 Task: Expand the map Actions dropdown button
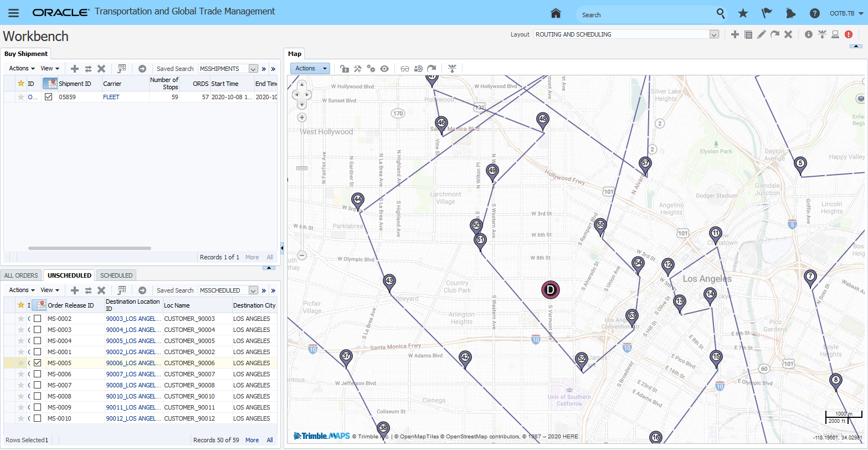(x=310, y=69)
